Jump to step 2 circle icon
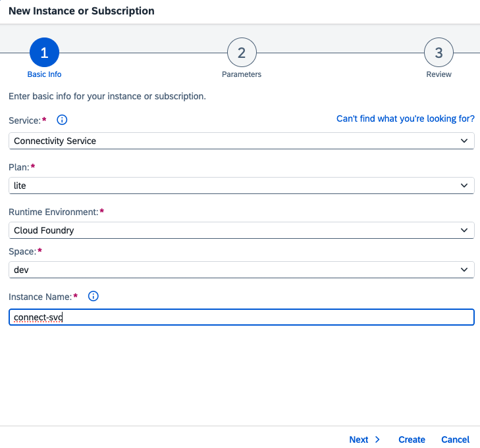Screen dimensions: 480x448 [242, 53]
